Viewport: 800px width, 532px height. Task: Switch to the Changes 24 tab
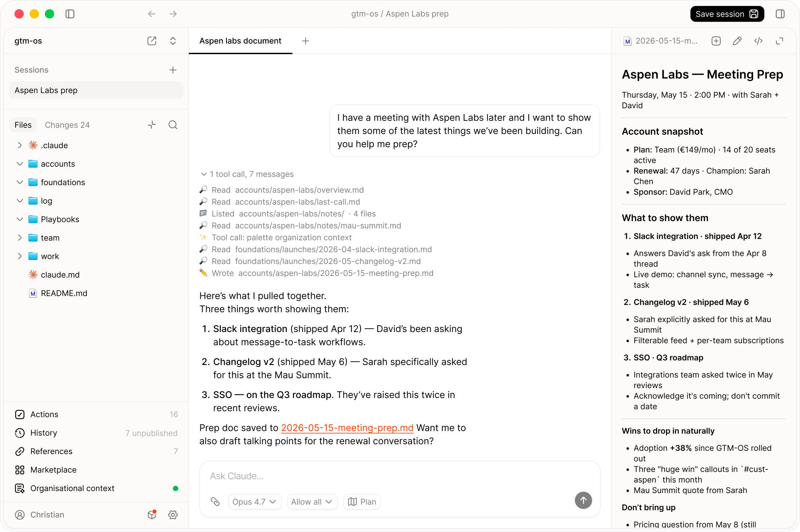coord(67,125)
